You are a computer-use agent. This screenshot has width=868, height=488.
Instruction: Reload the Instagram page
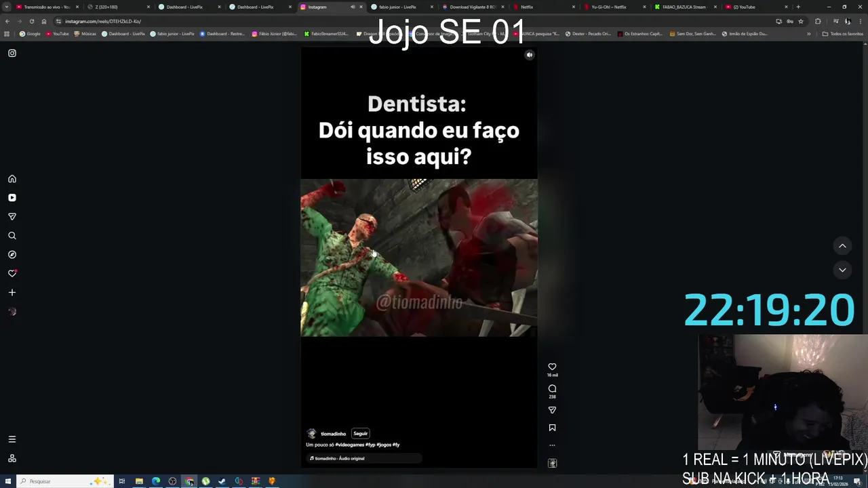click(x=31, y=21)
